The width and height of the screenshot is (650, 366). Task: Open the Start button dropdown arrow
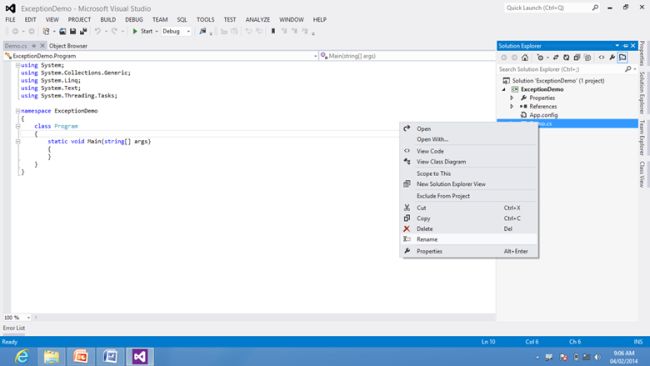coord(157,32)
